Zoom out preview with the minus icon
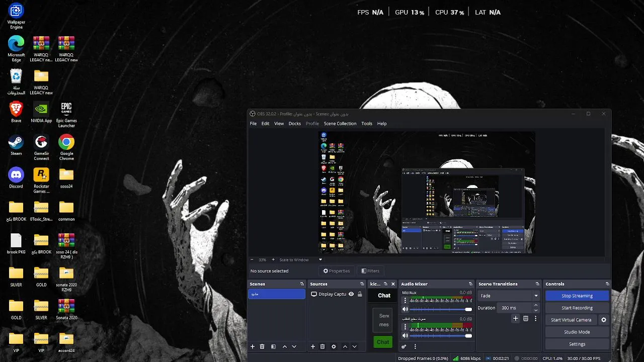644x362 pixels. pyautogui.click(x=253, y=260)
